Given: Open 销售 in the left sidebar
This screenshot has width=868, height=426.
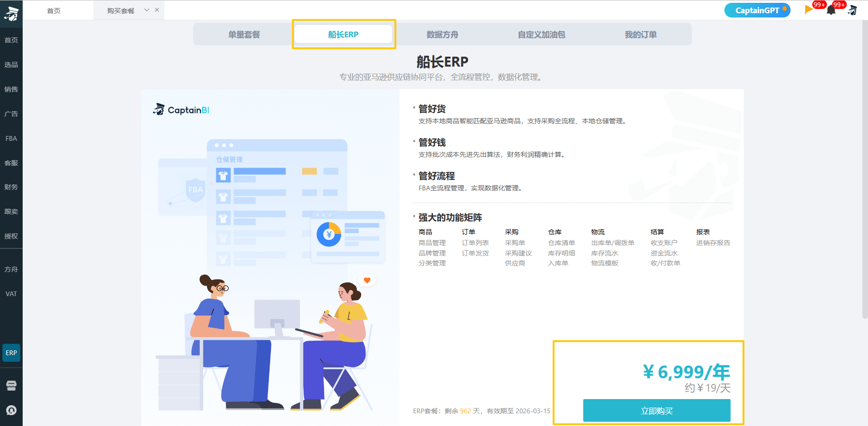Looking at the screenshot, I should [11, 89].
